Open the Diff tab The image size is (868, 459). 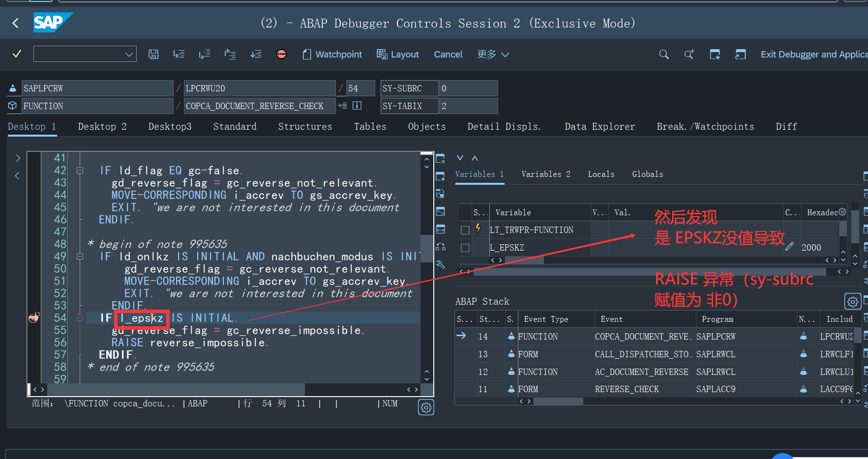[x=786, y=127]
